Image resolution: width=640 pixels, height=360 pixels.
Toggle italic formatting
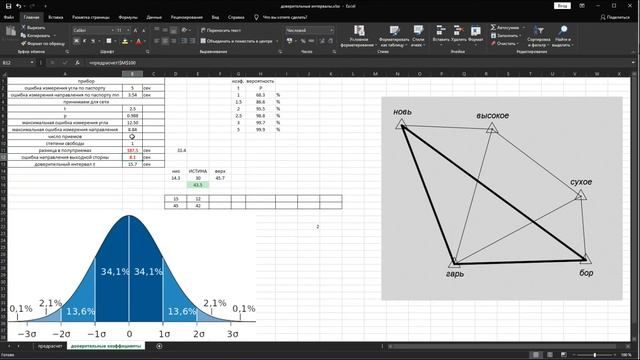[84, 41]
